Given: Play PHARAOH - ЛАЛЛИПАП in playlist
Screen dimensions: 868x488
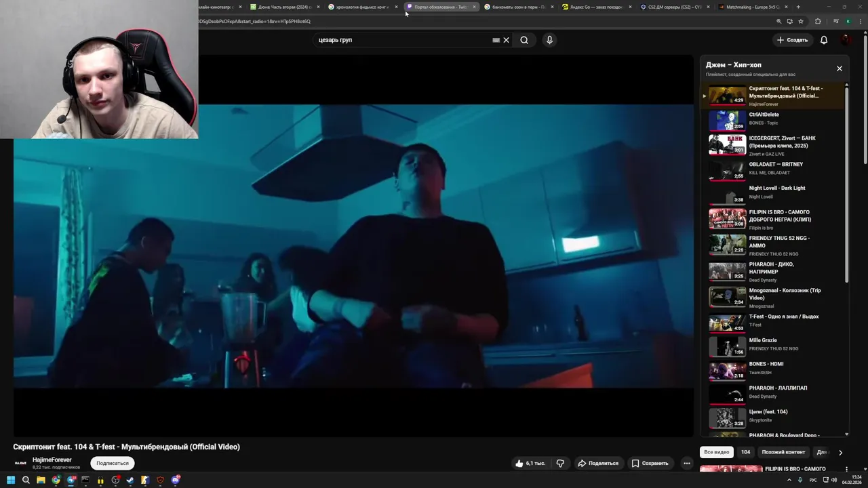Looking at the screenshot, I should click(x=773, y=394).
